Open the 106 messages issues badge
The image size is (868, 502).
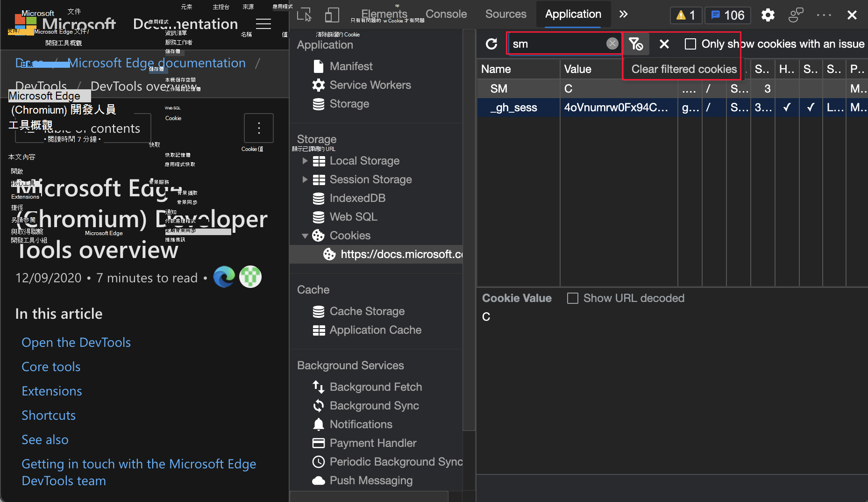pos(727,15)
